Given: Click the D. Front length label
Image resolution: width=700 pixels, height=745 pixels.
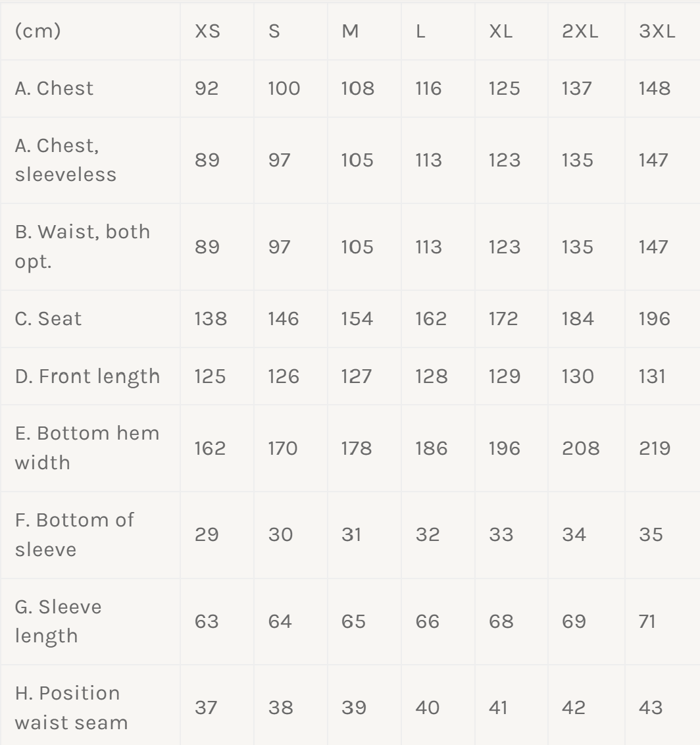Looking at the screenshot, I should click(87, 376).
